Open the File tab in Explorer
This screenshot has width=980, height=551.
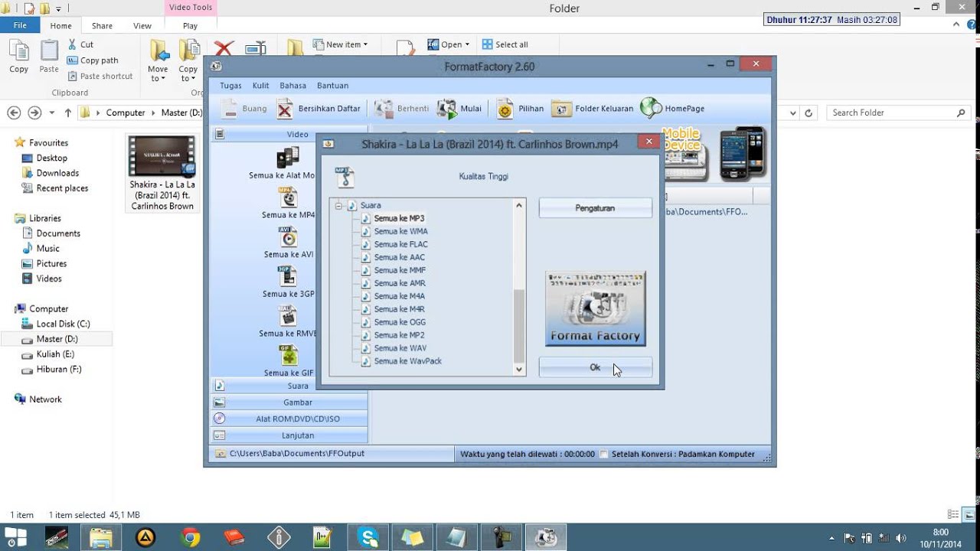coord(20,25)
